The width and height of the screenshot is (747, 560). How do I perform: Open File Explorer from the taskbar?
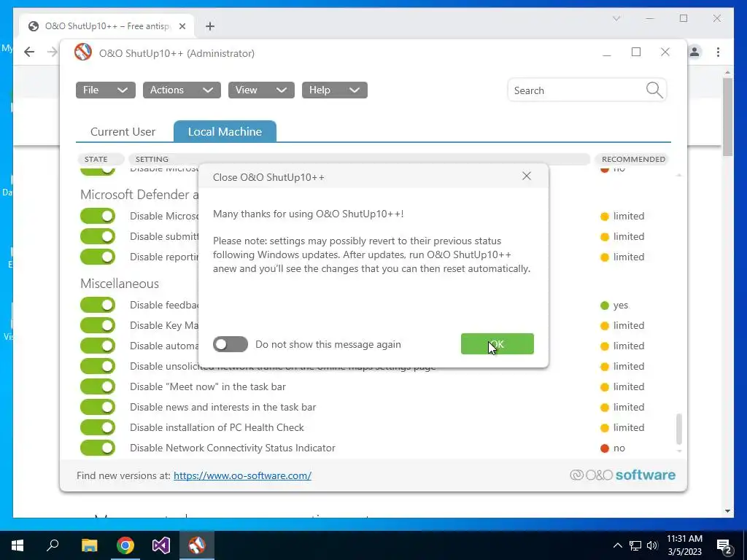[89, 545]
